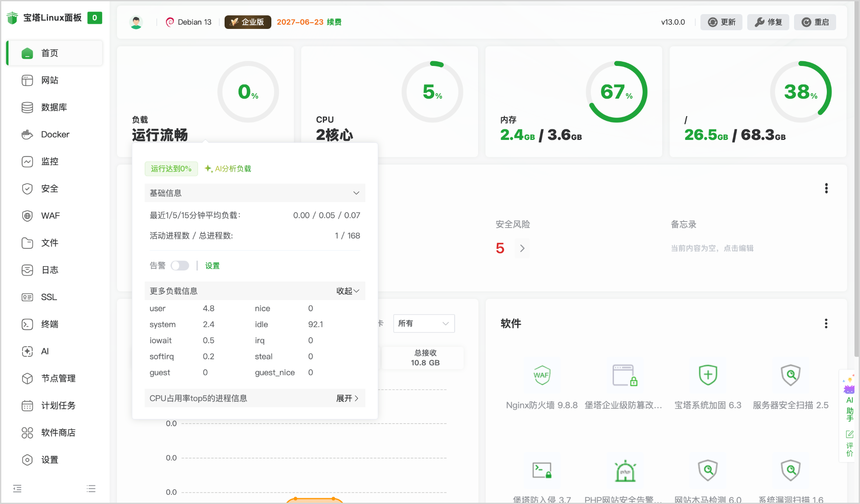Screen dimensions: 860x504
Task: Click the 2.4GB / 3.6GB memory usage text
Action: point(541,135)
